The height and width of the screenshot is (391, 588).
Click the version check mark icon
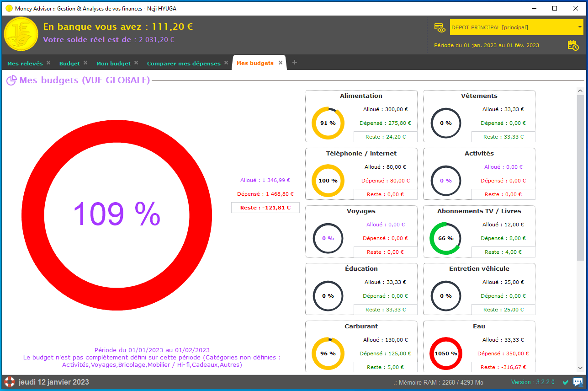[x=566, y=382]
